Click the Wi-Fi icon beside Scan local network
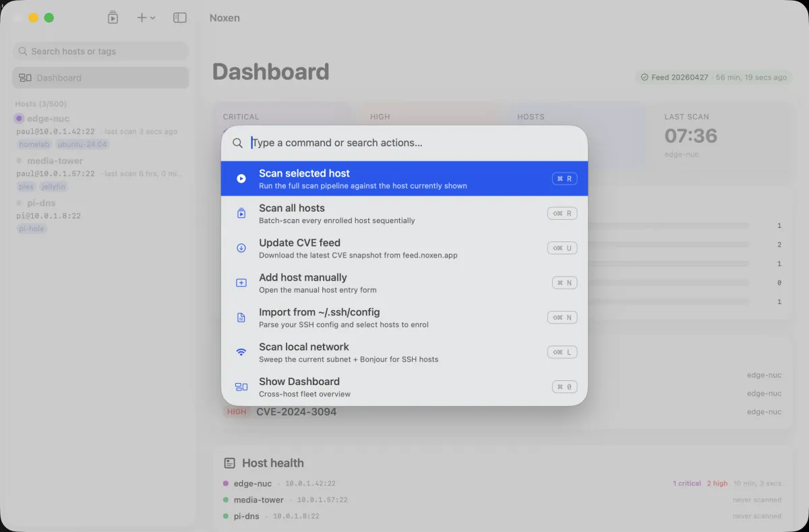Image resolution: width=809 pixels, height=532 pixels. click(x=241, y=351)
